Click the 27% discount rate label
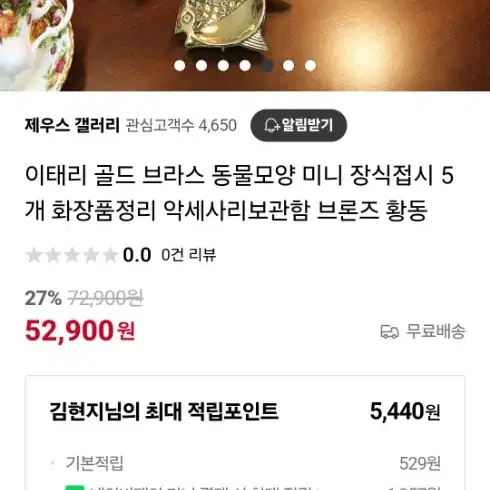Image resolution: width=490 pixels, height=490 pixels. click(x=43, y=298)
